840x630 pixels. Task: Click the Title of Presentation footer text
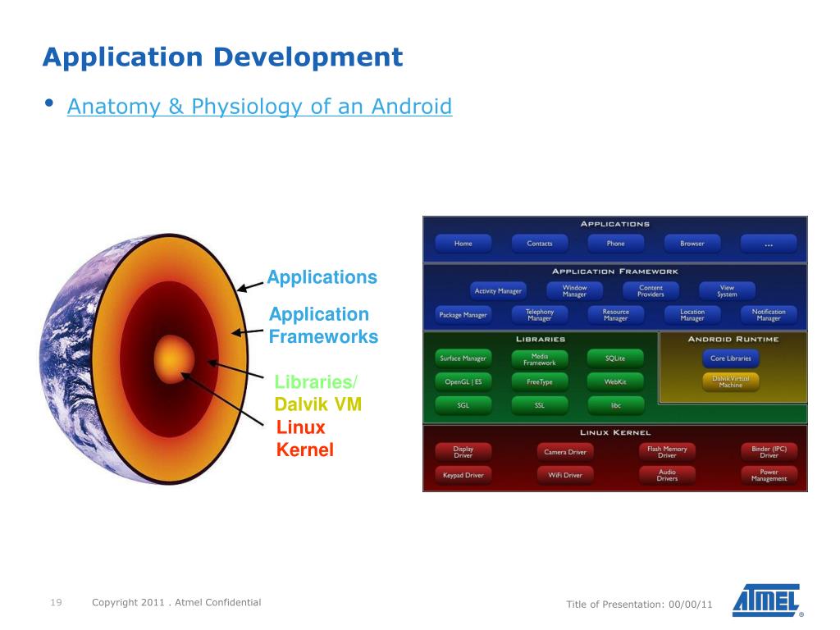639,605
